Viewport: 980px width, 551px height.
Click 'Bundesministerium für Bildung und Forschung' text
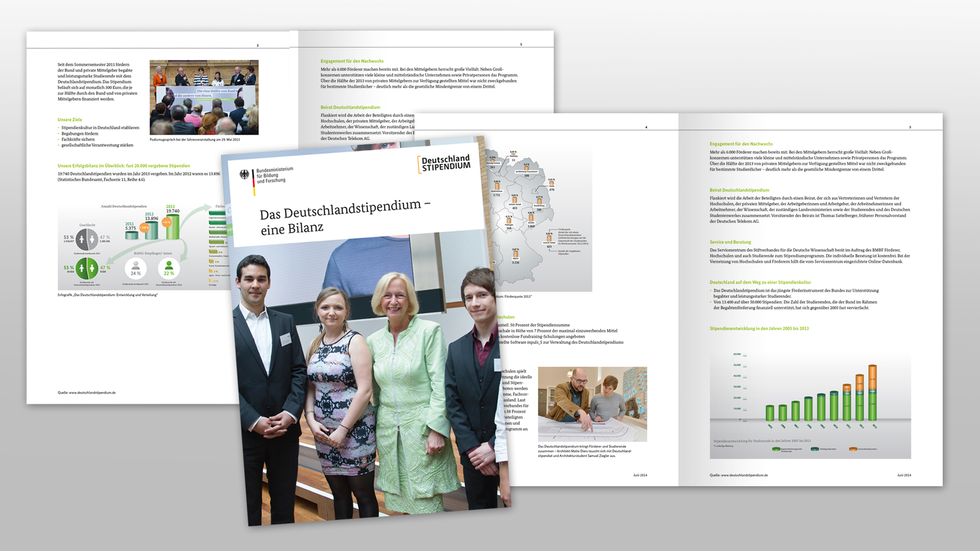coord(275,175)
